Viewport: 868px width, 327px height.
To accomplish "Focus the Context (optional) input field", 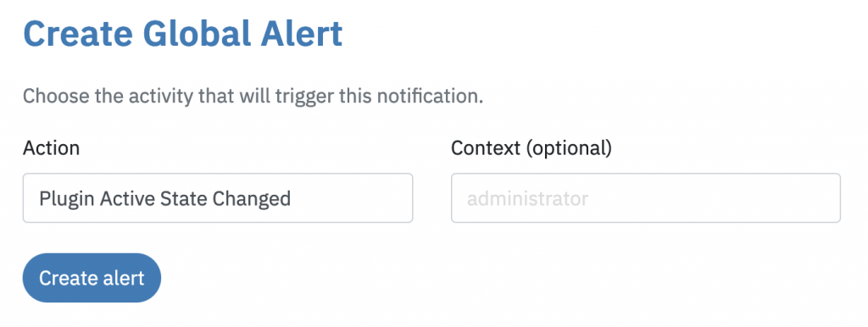I will click(x=645, y=198).
